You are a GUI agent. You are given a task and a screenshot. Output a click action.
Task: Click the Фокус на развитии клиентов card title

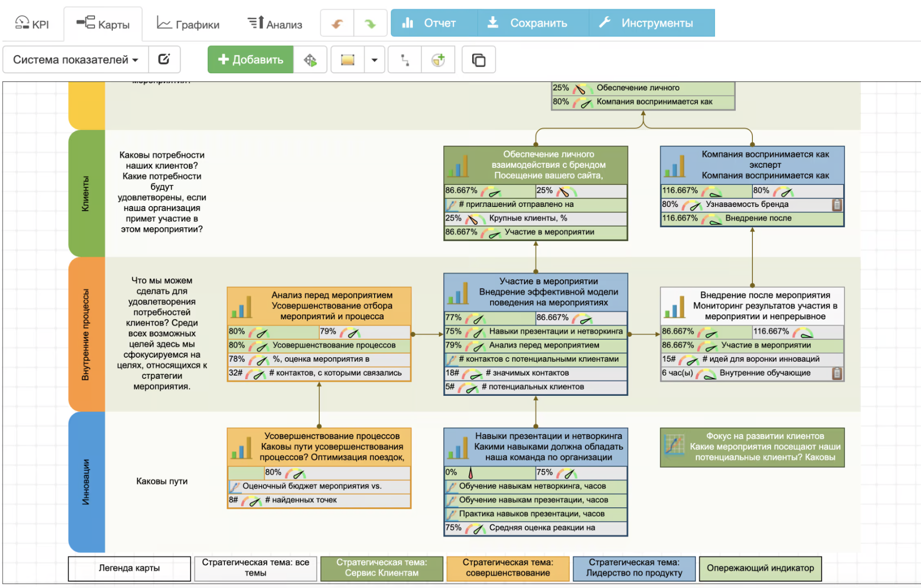[x=765, y=436]
